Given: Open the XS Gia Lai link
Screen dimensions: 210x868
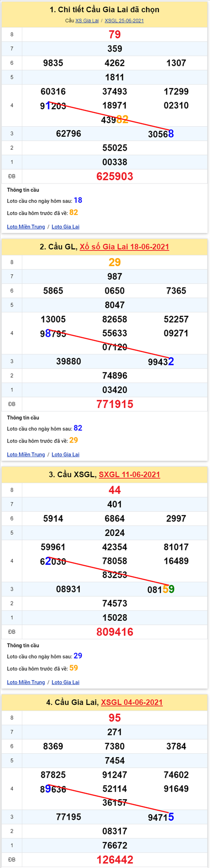Looking at the screenshot, I should click(87, 21).
